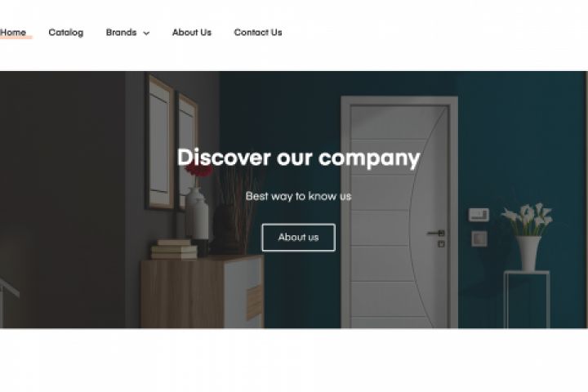The width and height of the screenshot is (588, 392).
Task: Expand the chevron next to Brands
Action: point(147,33)
